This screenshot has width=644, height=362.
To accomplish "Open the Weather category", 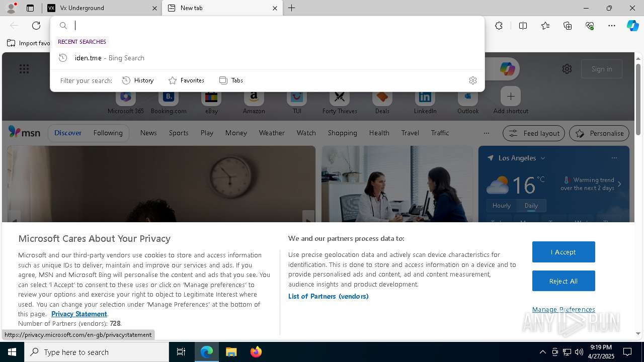I will click(272, 133).
